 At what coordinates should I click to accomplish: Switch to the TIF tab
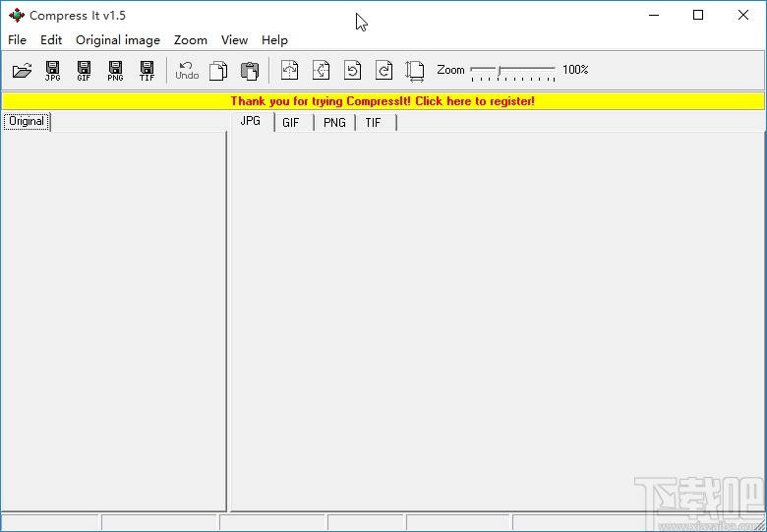376,123
